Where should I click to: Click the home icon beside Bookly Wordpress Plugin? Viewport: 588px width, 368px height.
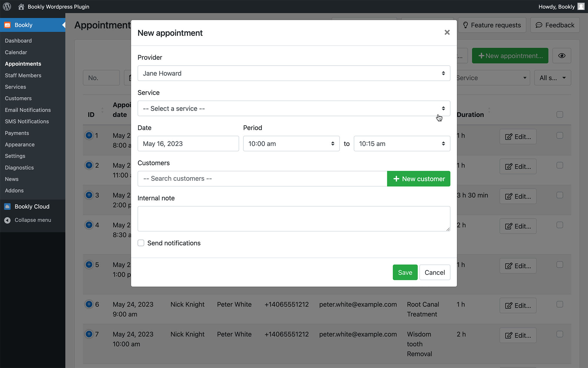click(21, 6)
